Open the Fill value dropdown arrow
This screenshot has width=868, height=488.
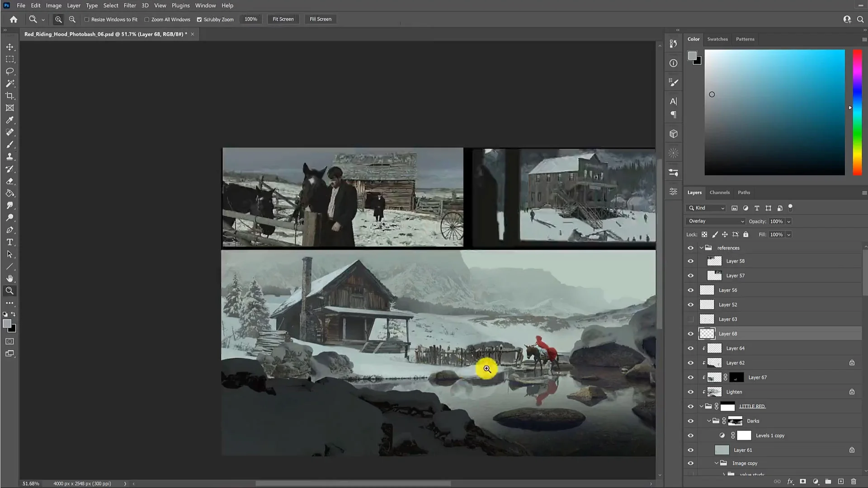789,235
